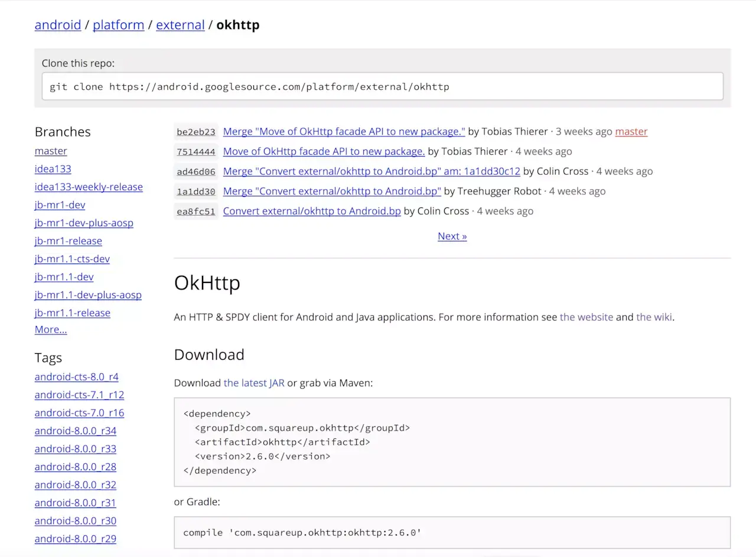Navigate to the external breadcrumb link
The width and height of the screenshot is (756, 557).
pos(180,25)
